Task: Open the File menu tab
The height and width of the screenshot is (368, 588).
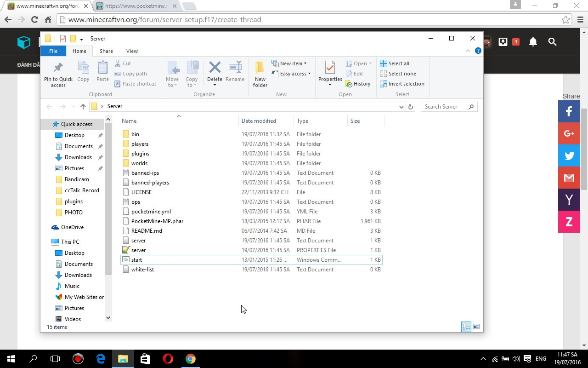Action: (x=53, y=51)
